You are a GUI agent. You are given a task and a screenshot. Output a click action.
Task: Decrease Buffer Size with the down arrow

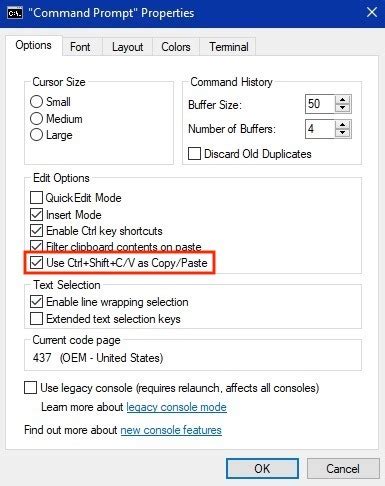(x=342, y=108)
